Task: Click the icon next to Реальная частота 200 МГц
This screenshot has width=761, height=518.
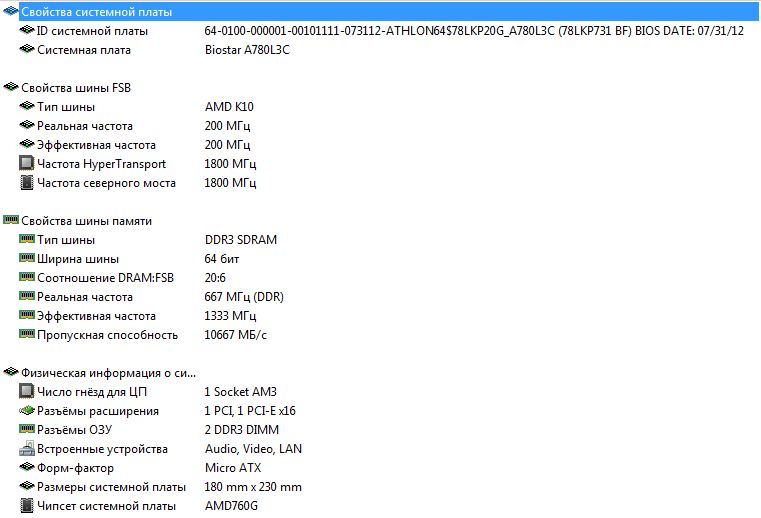Action: pyautogui.click(x=27, y=126)
